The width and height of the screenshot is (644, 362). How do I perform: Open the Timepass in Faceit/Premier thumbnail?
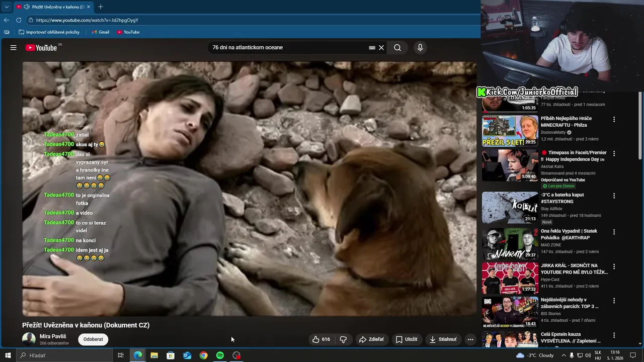pos(510,165)
